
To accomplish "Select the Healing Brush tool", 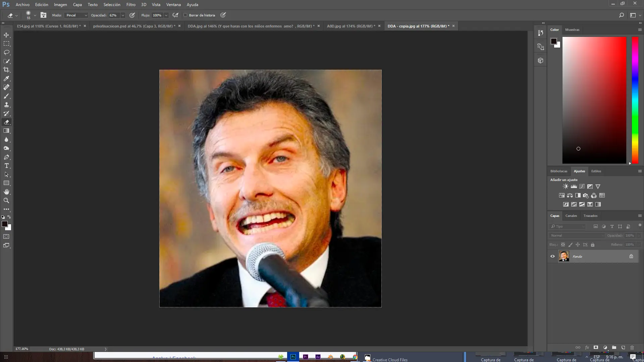I will click(x=6, y=87).
